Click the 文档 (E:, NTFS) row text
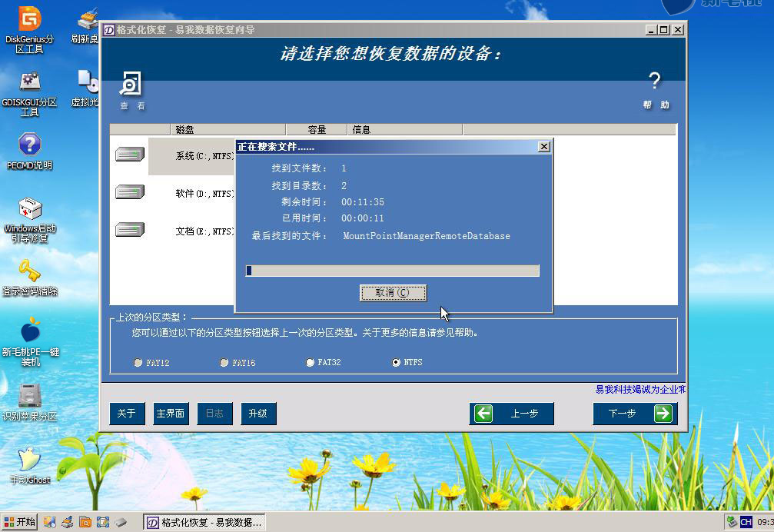This screenshot has height=532, width=774. 204,231
